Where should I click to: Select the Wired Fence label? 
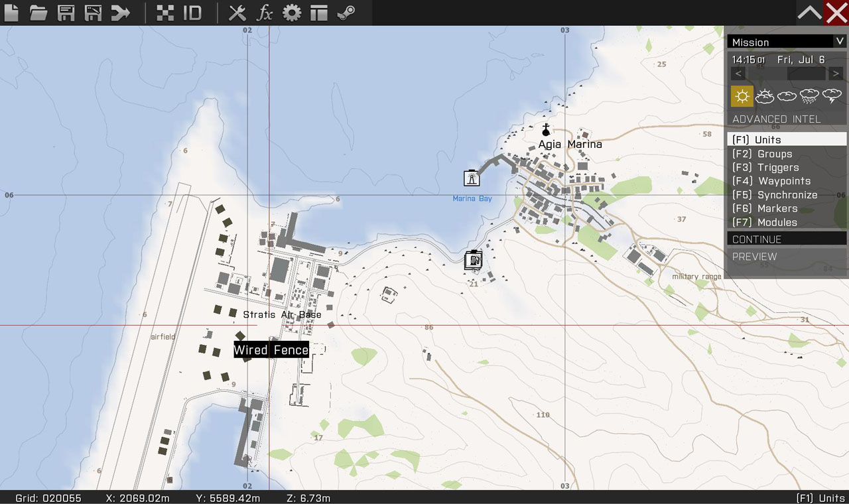point(271,349)
